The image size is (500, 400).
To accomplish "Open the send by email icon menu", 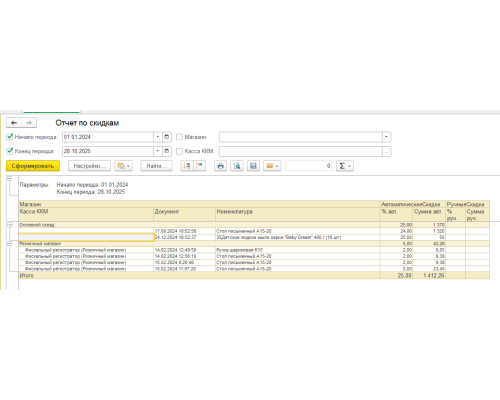I will click(272, 166).
